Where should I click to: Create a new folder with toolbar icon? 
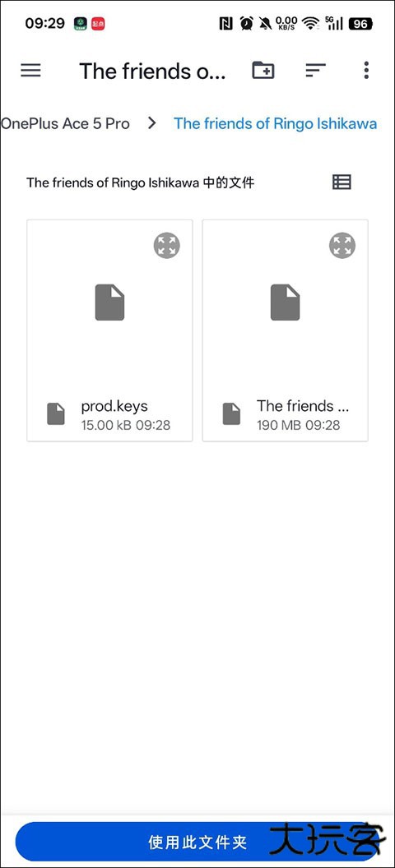tap(263, 70)
